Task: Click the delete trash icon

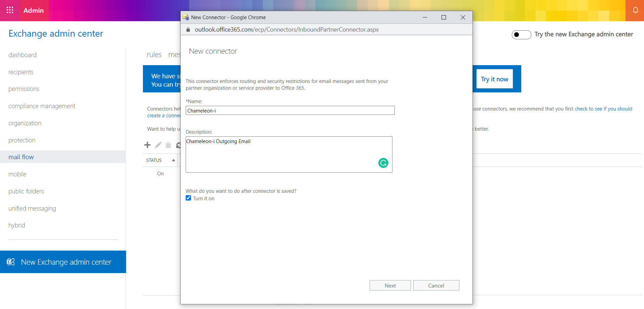Action: coord(168,145)
